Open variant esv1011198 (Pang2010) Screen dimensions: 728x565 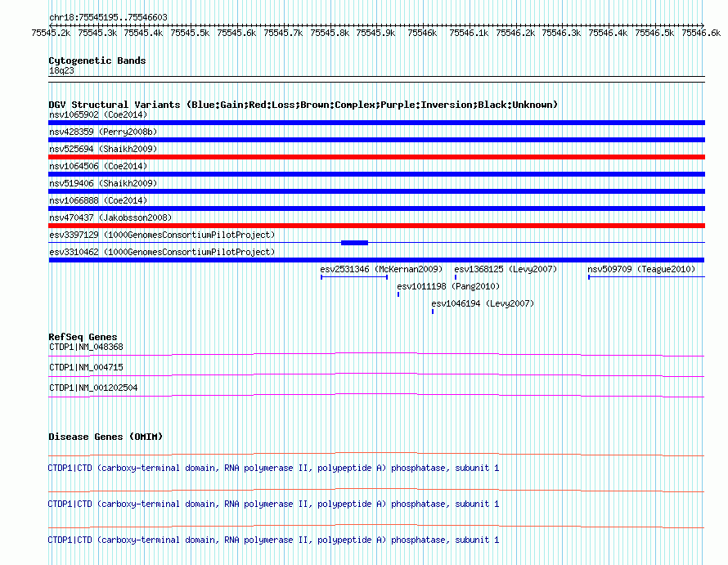tap(448, 286)
